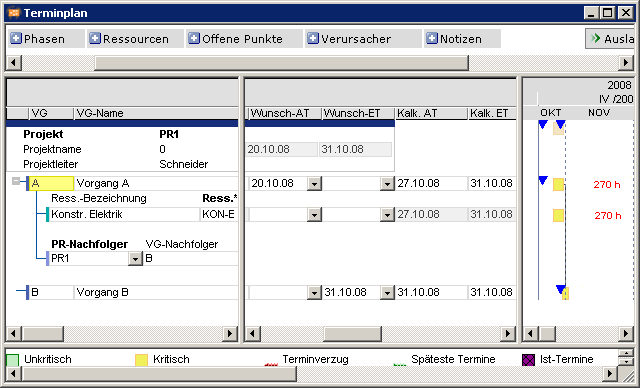Viewport: 640px width, 388px height.
Task: Click the project summary bar in Gantt chart
Action: click(x=558, y=129)
